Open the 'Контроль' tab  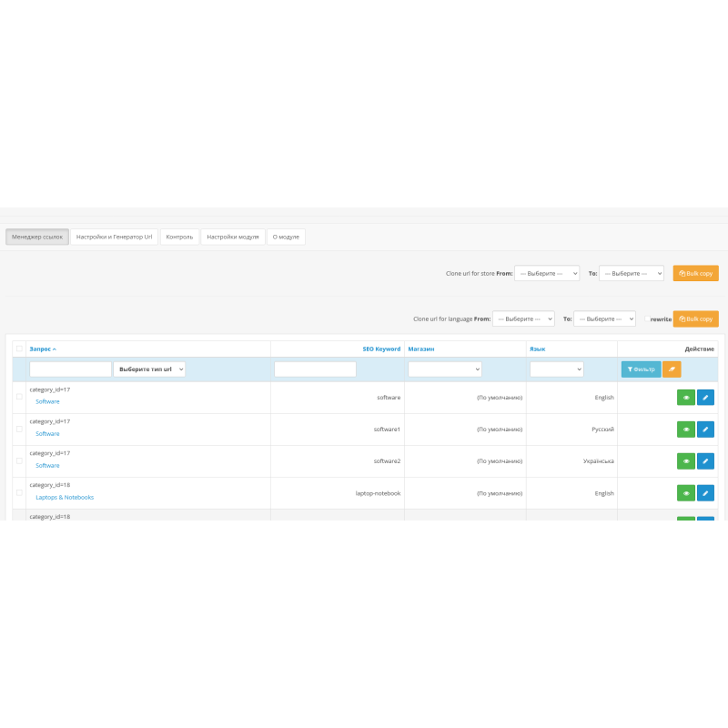(x=179, y=237)
